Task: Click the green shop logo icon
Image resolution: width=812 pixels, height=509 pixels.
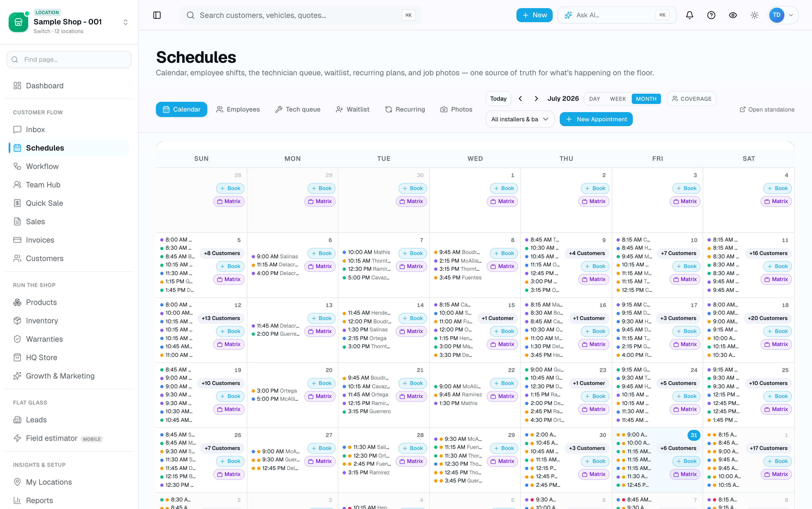Action: pos(18,22)
